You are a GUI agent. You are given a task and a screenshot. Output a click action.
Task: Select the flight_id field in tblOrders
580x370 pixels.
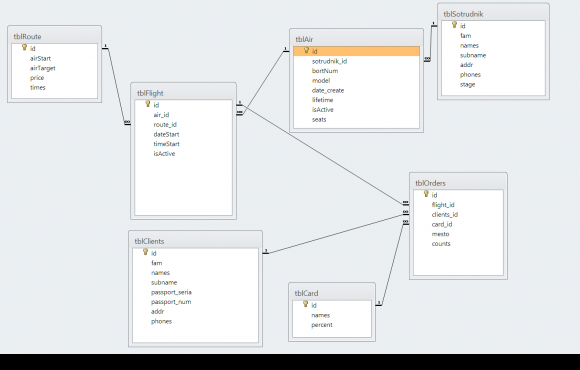coord(458,205)
